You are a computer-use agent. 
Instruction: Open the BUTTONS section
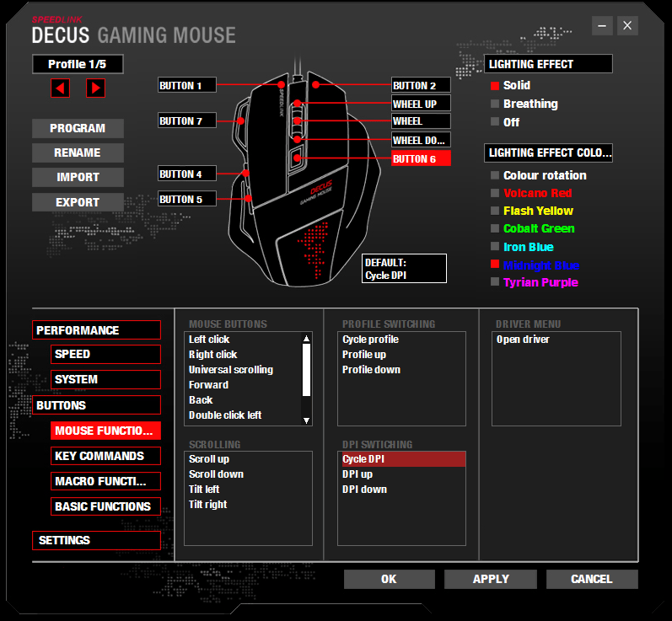click(96, 405)
